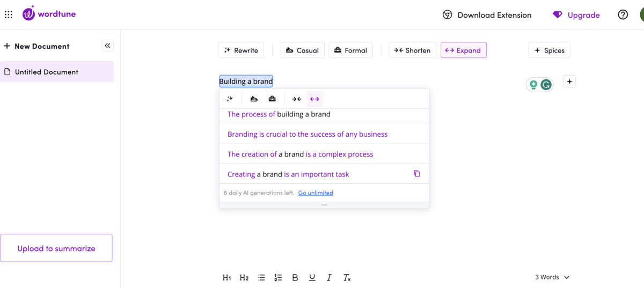Click the Grammarly G icon
Viewport: 644px width, 288px height.
pos(546,85)
